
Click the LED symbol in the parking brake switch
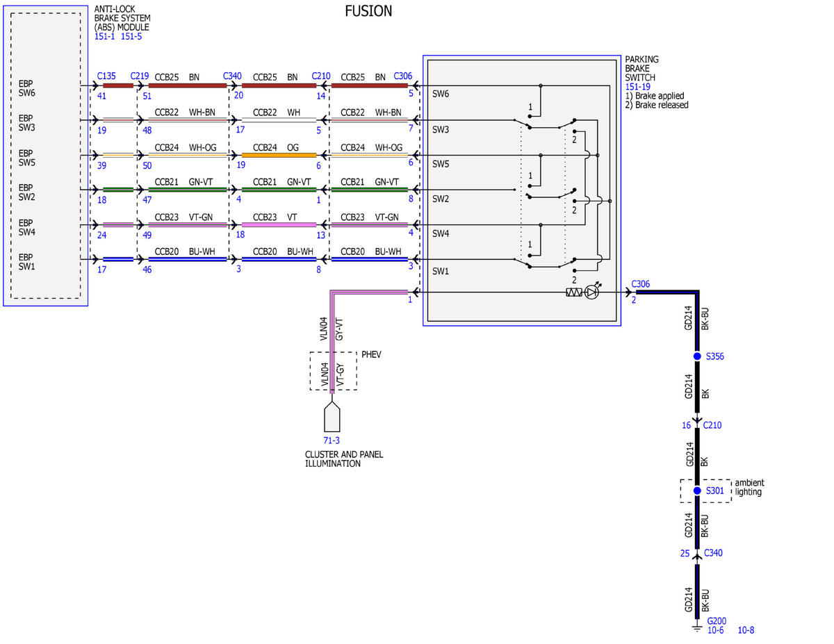591,292
